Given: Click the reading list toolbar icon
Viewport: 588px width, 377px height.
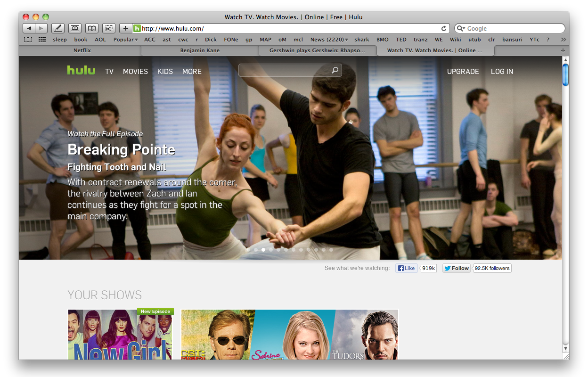Looking at the screenshot, I should pyautogui.click(x=74, y=28).
